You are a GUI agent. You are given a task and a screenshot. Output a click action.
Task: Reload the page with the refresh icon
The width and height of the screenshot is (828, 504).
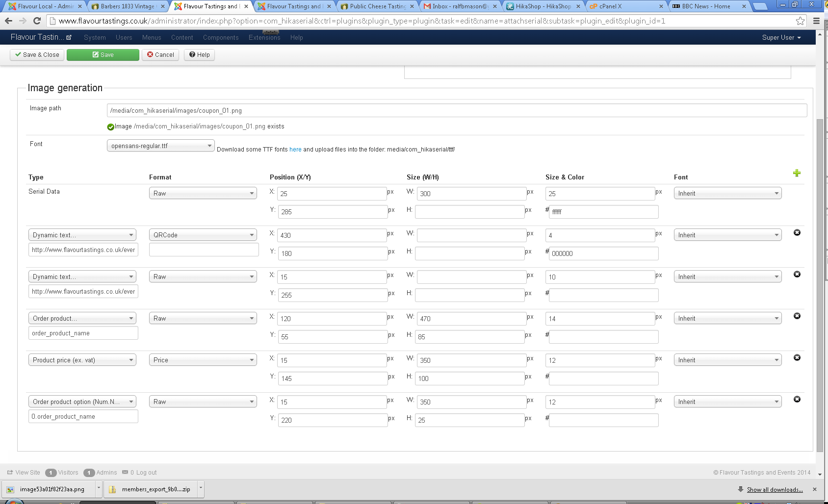coord(37,21)
